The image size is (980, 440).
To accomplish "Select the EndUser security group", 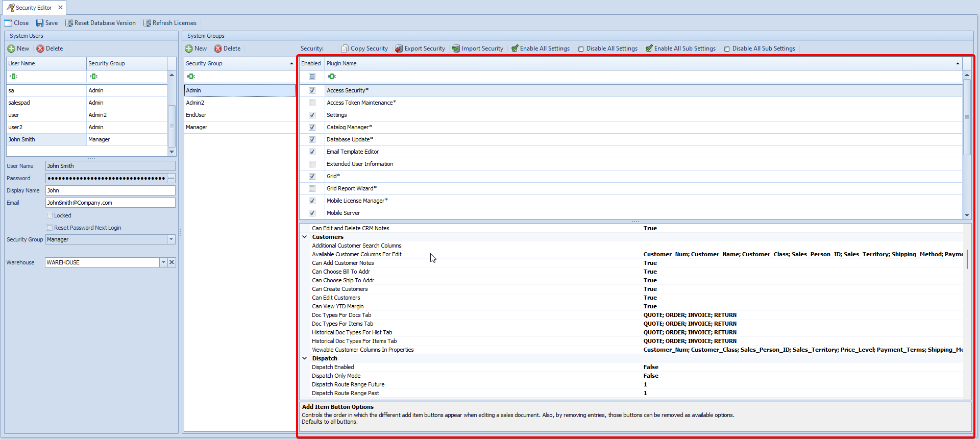I will (x=240, y=115).
